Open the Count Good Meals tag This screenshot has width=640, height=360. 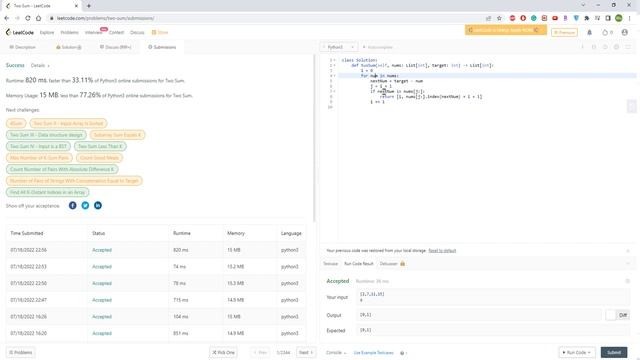point(99,158)
